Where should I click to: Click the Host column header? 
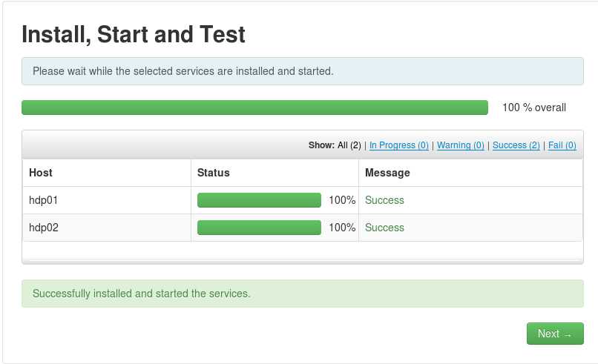click(x=41, y=173)
